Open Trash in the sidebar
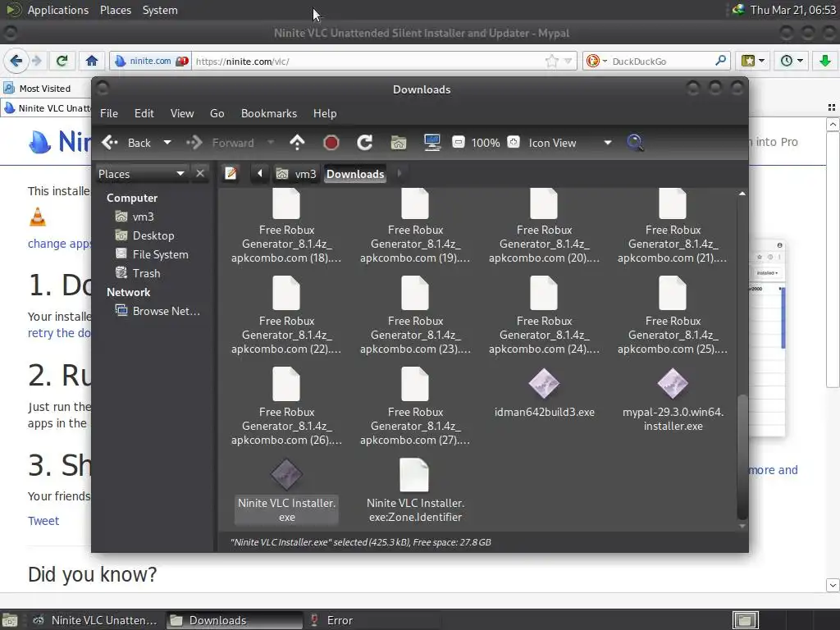The image size is (840, 630). pos(138,273)
